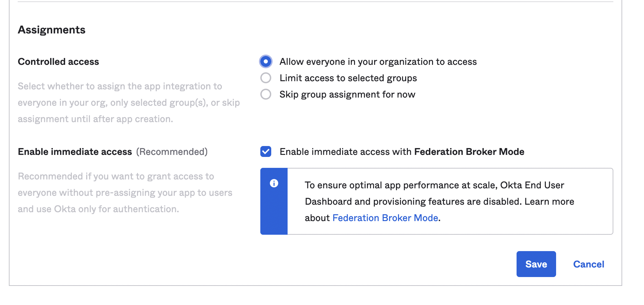Image resolution: width=644 pixels, height=305 pixels.
Task: Click the 'Skip group assignment for now' label text
Action: [x=348, y=95]
